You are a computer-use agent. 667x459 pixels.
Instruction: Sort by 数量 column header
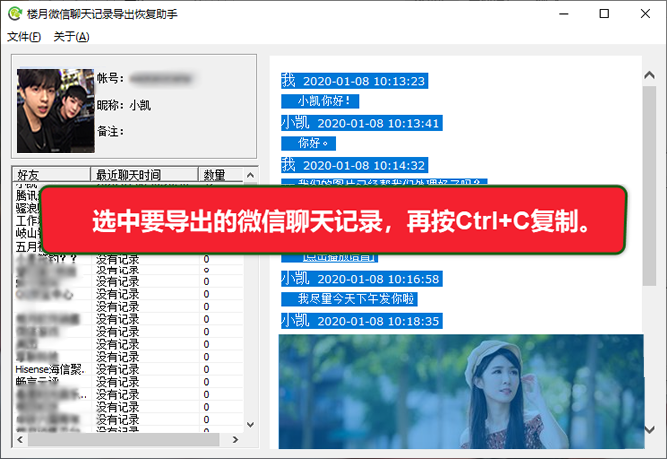tap(220, 174)
